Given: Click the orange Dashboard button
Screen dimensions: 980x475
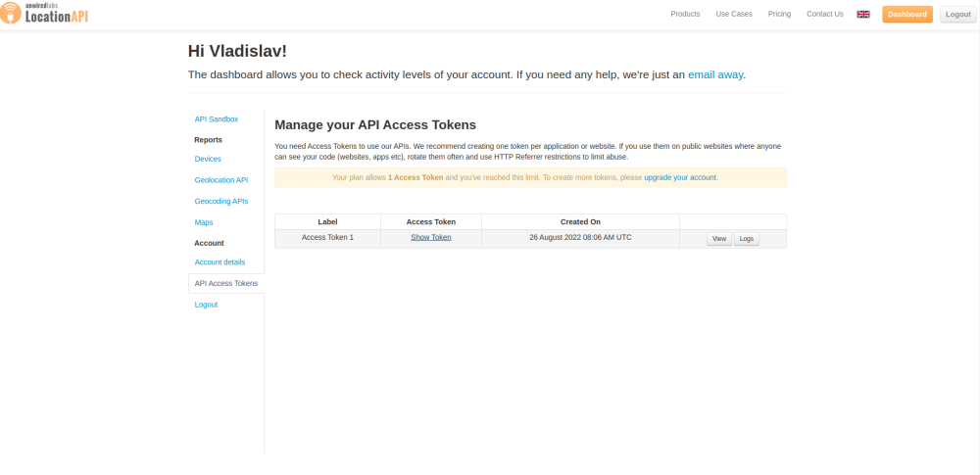Looking at the screenshot, I should coord(906,15).
